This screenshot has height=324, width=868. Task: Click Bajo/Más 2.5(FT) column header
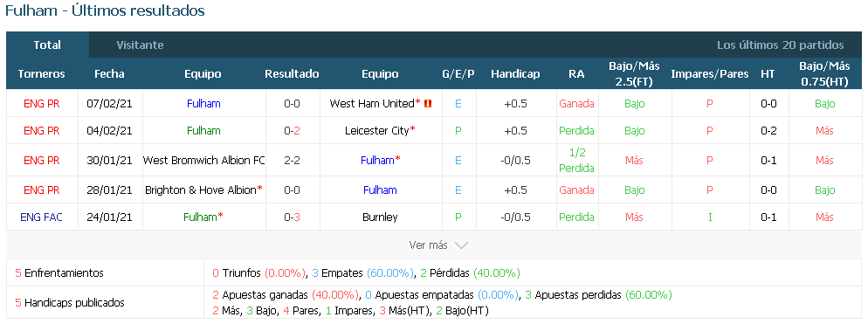point(634,73)
